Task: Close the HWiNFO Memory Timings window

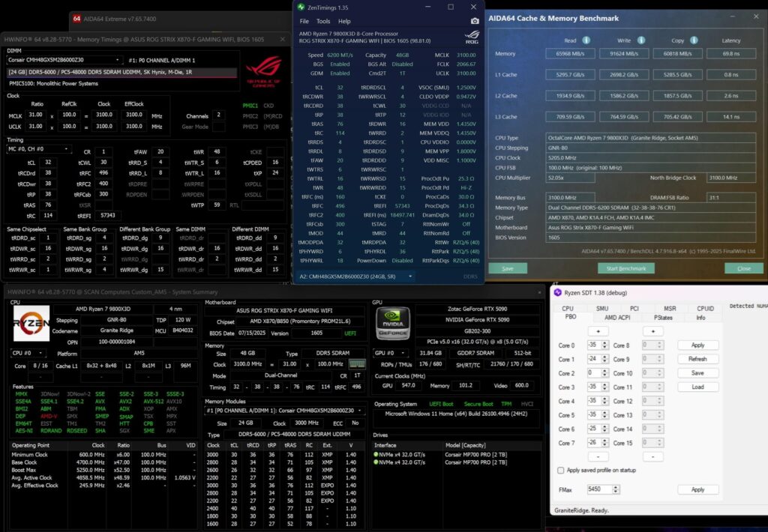Action: 283,39
